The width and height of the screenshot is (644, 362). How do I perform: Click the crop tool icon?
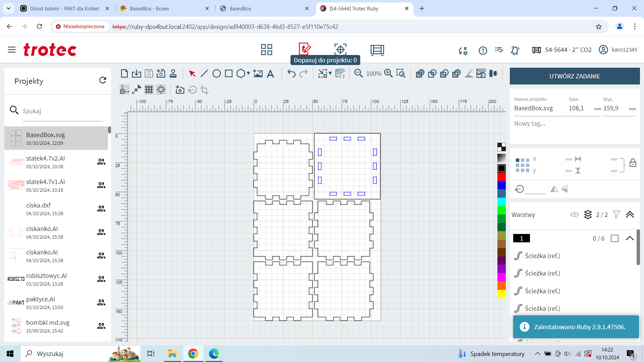[x=204, y=90]
